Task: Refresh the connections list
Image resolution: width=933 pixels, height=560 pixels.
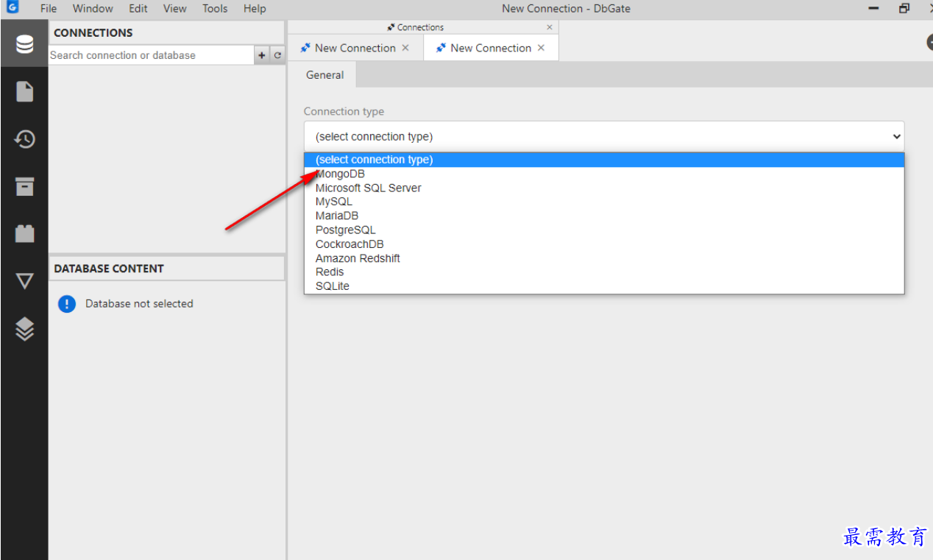Action: (x=277, y=55)
